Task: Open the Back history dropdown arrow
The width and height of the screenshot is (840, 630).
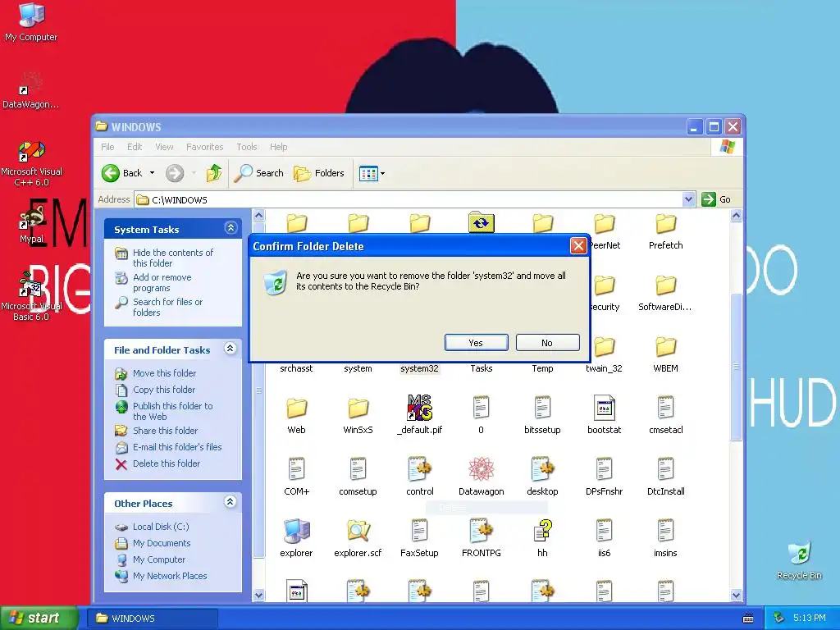Action: point(152,173)
